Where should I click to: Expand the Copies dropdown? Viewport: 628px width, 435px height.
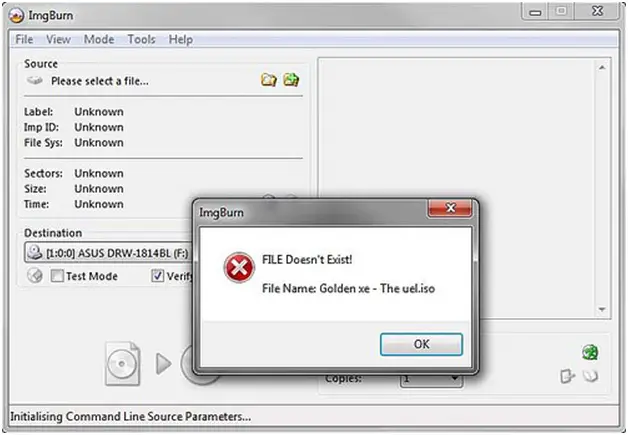432,379
